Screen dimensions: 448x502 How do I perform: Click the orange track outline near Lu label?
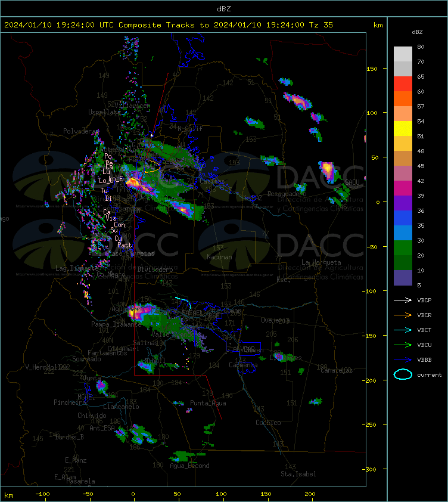tap(153, 166)
